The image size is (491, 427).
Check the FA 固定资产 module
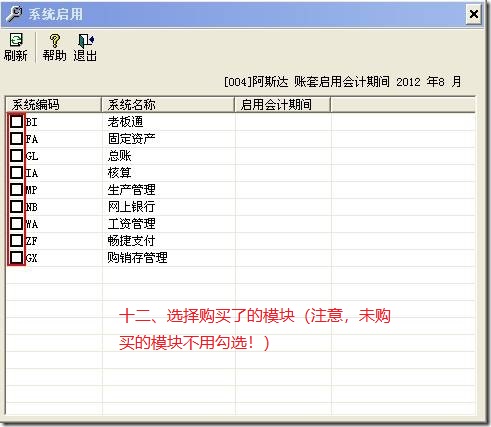16,138
